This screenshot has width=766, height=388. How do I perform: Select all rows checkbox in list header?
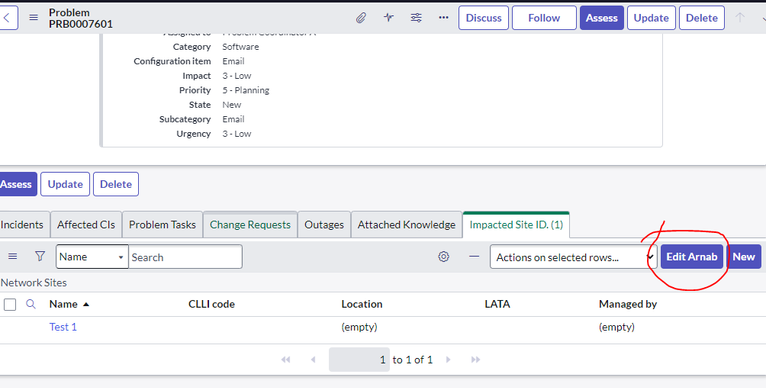click(10, 304)
